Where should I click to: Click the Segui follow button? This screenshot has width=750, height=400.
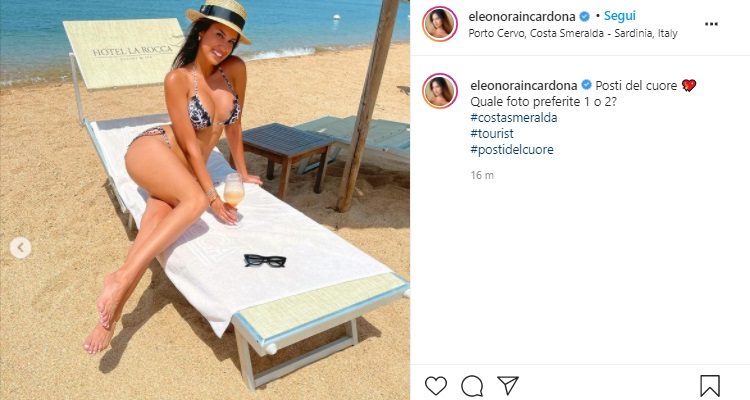[619, 16]
